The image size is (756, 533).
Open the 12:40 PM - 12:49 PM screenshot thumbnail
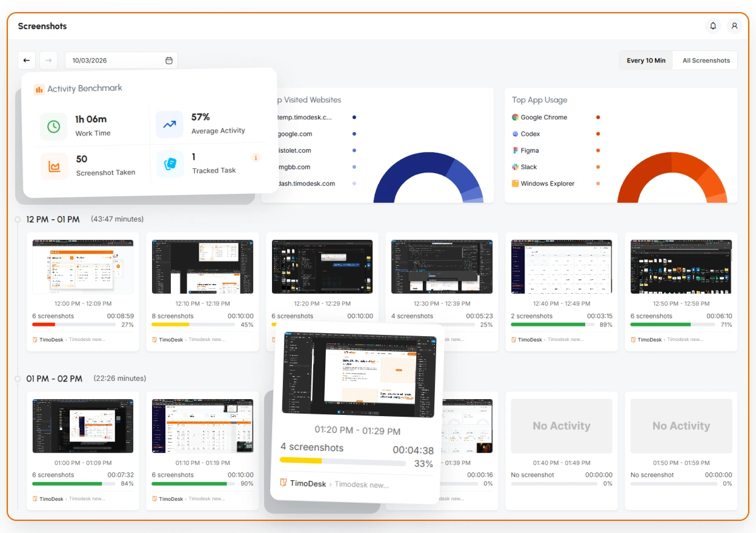pos(562,266)
